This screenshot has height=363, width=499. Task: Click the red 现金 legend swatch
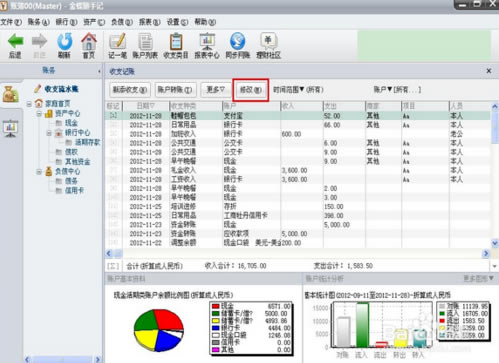click(x=216, y=306)
